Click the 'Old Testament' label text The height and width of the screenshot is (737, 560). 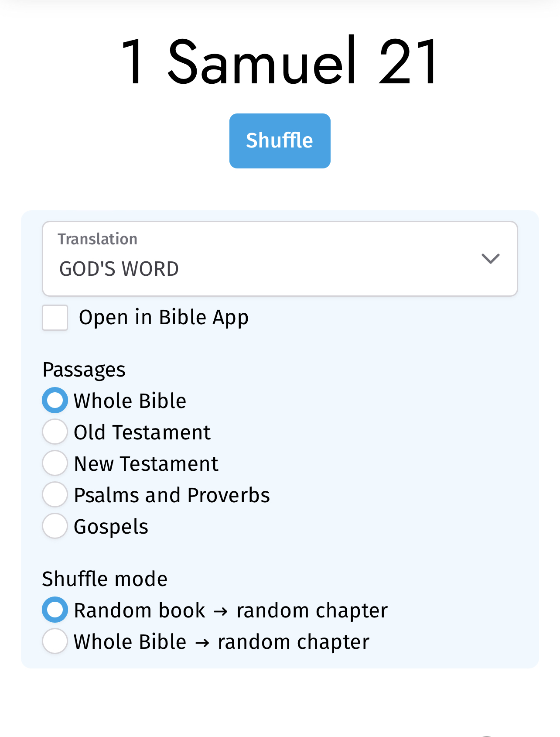pyautogui.click(x=142, y=432)
